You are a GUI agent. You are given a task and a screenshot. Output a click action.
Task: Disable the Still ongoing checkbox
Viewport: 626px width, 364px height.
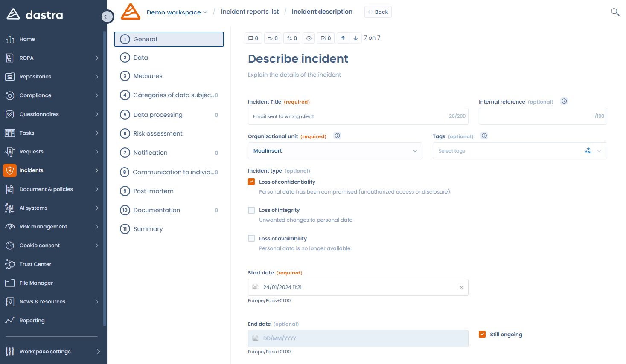(x=482, y=334)
